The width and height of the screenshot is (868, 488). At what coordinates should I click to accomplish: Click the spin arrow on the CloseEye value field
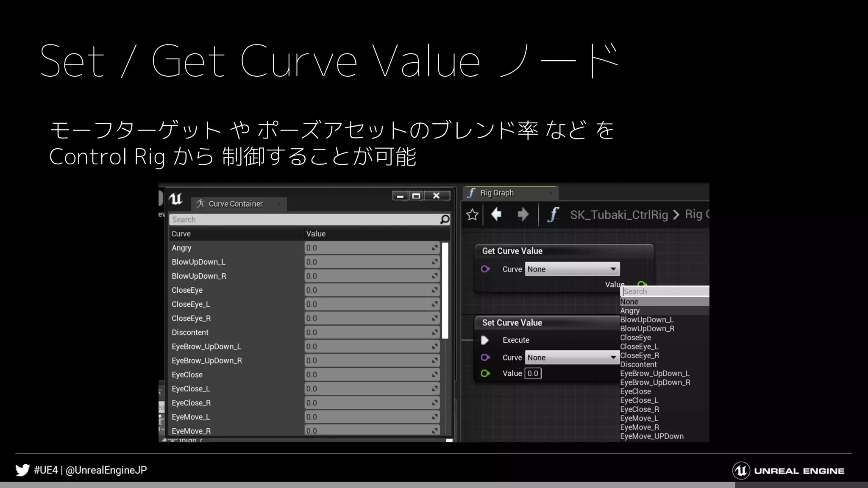435,290
